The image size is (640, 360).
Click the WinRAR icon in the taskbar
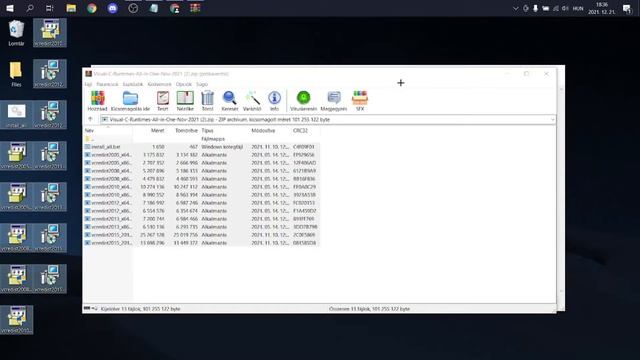(x=195, y=8)
